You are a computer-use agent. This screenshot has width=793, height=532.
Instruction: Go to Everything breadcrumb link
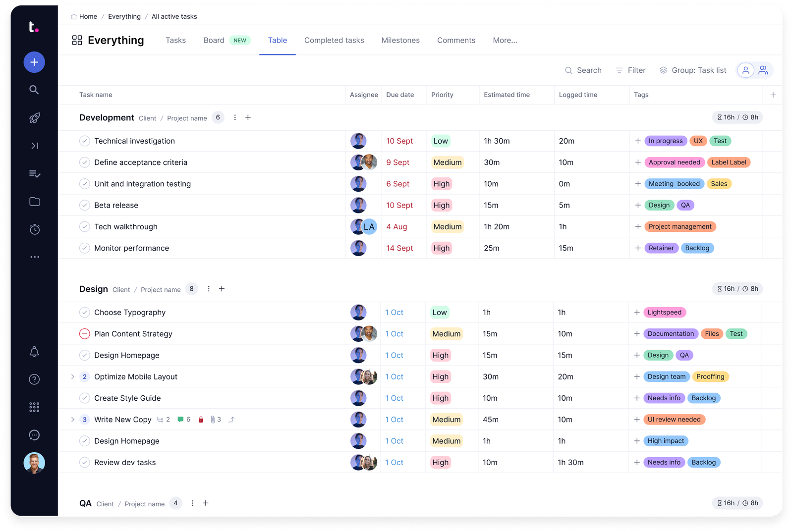[124, 16]
